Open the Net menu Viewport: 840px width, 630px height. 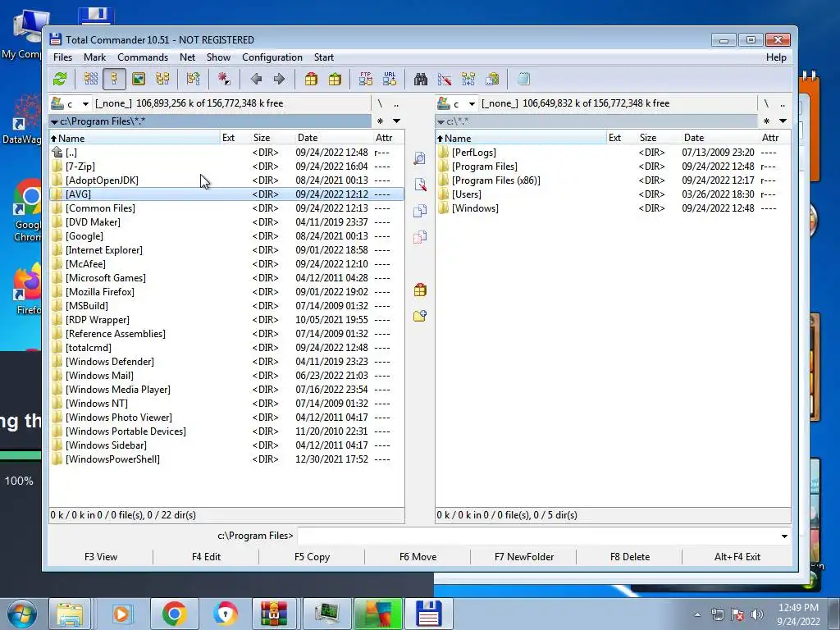pos(188,57)
